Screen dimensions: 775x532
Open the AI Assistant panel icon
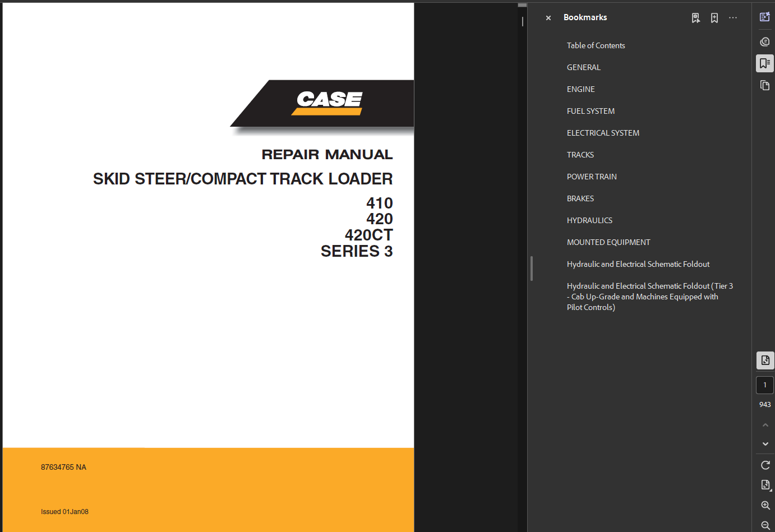[x=765, y=17]
